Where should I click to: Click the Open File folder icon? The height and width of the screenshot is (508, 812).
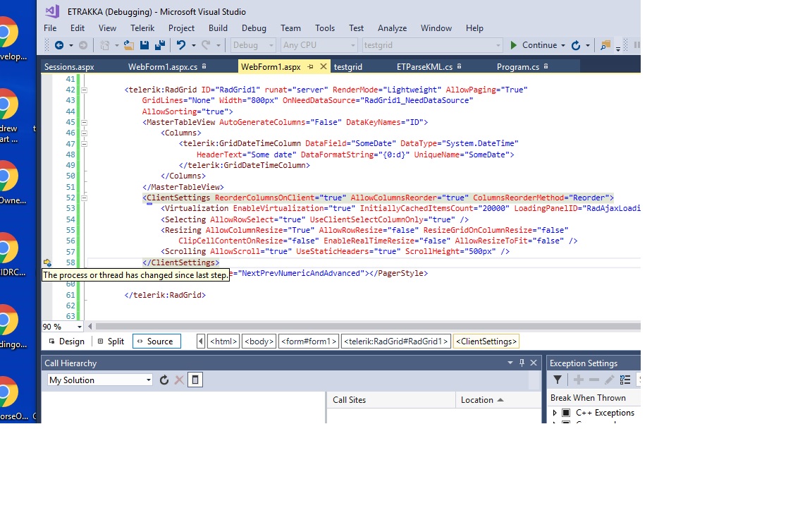[x=128, y=45]
